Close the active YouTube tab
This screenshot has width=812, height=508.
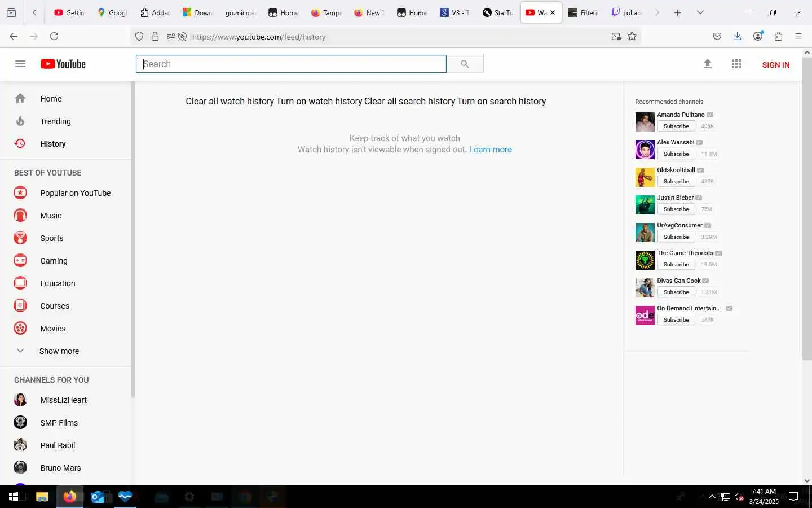553,12
